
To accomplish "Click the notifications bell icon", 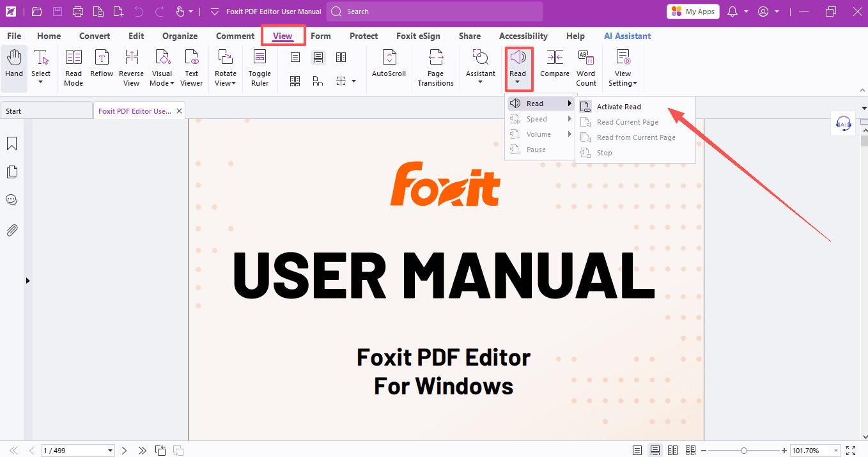I will pos(732,12).
